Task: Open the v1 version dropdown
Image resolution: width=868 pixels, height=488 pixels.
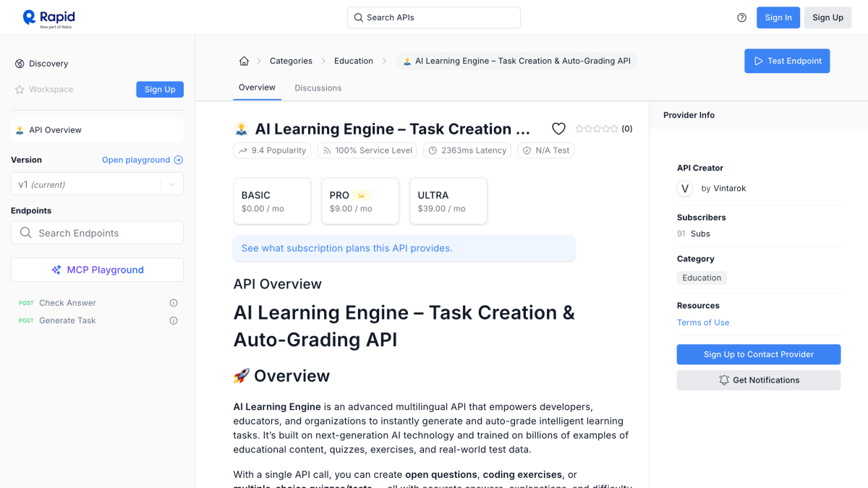Action: [97, 184]
